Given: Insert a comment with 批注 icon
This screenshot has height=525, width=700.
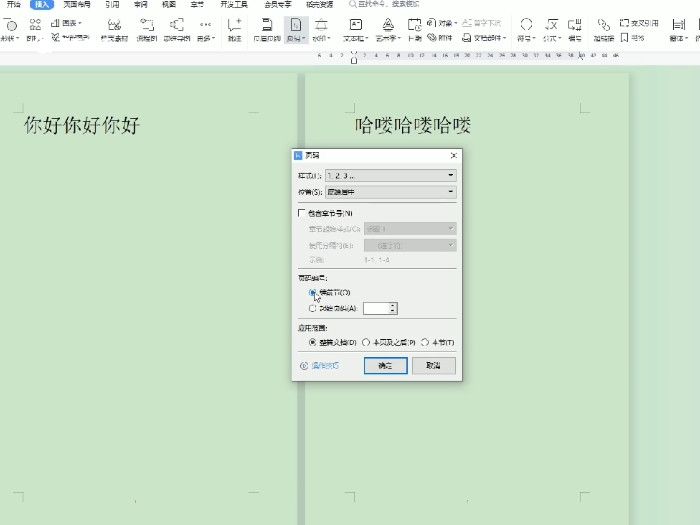Looking at the screenshot, I should tap(234, 25).
